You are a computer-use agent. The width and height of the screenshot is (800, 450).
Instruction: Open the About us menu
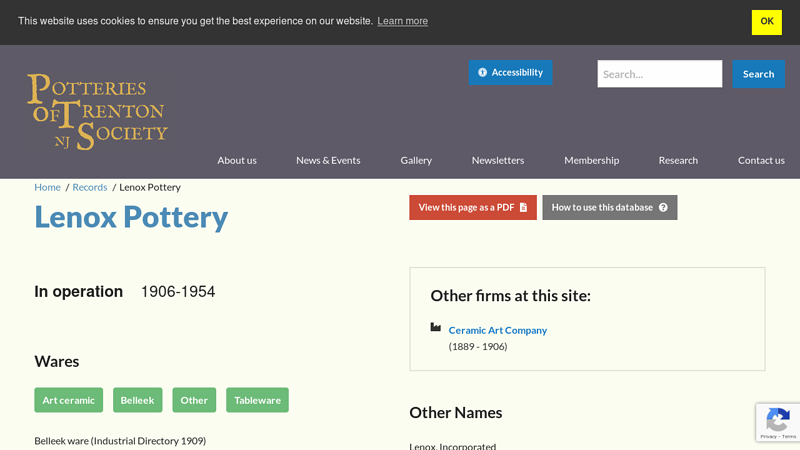click(x=237, y=160)
